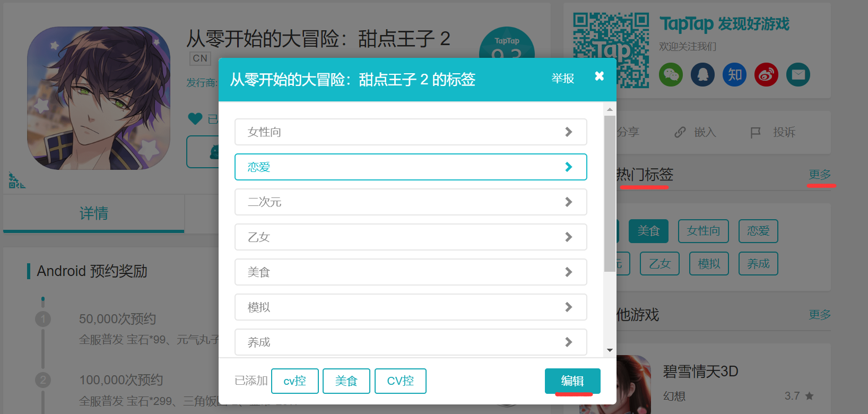Switch to the 详情 details tab
868x414 pixels.
94,213
